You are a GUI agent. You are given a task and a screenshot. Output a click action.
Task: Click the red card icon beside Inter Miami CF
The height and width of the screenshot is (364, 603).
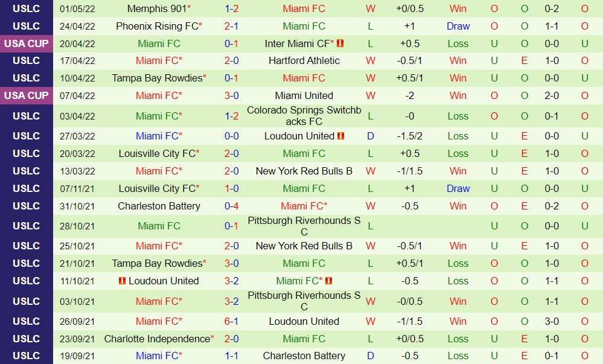coord(340,43)
